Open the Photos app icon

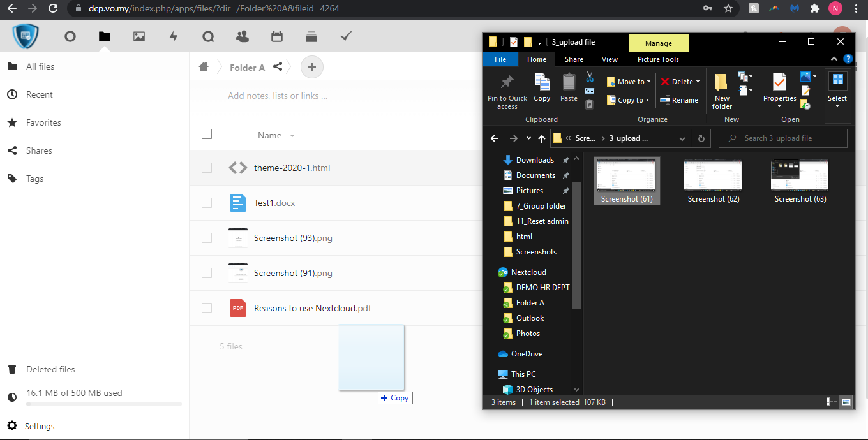pyautogui.click(x=139, y=36)
